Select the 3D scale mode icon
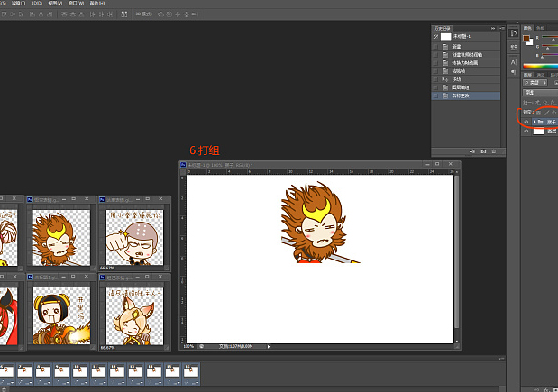Image resolution: width=558 pixels, height=392 pixels. click(x=195, y=14)
